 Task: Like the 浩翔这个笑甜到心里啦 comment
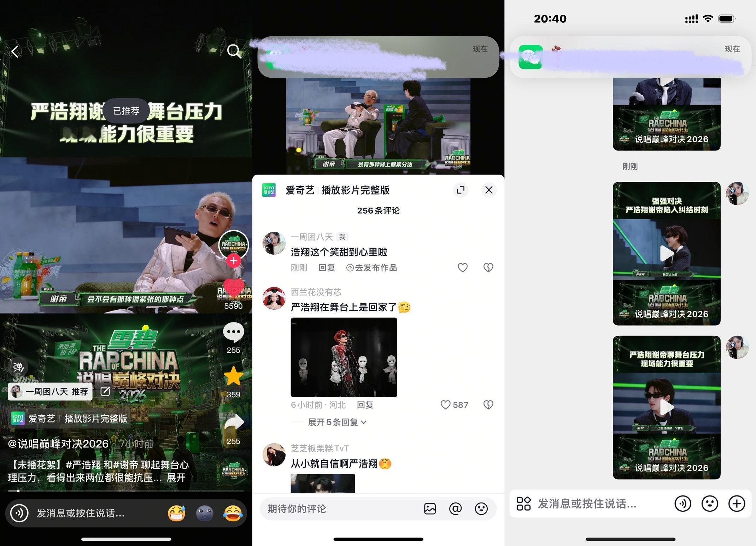coord(463,268)
